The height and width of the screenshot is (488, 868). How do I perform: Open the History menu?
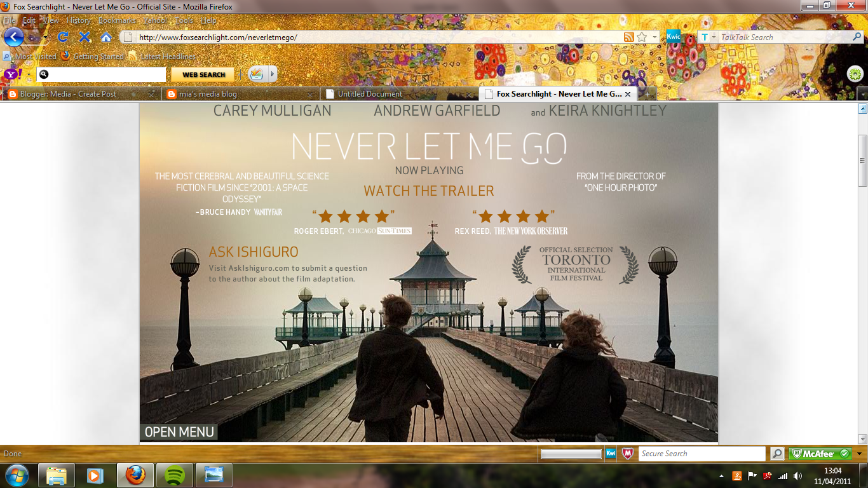tap(79, 20)
